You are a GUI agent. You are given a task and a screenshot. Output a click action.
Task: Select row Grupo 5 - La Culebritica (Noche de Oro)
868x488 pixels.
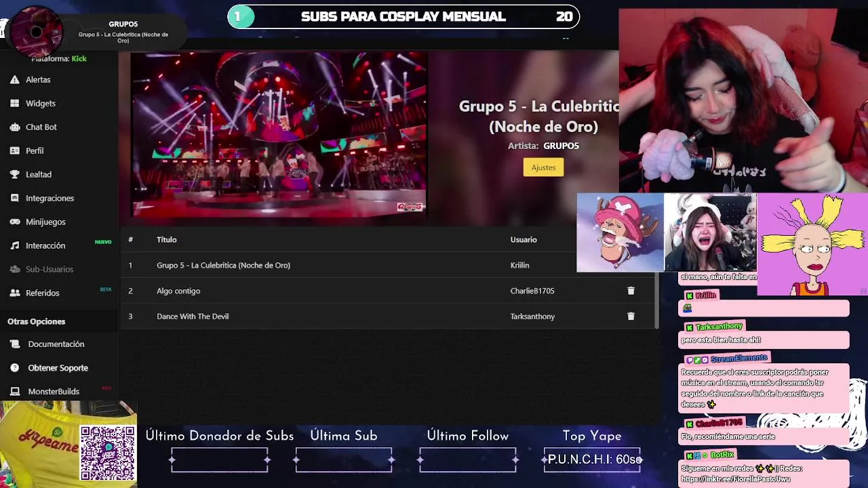coord(387,265)
